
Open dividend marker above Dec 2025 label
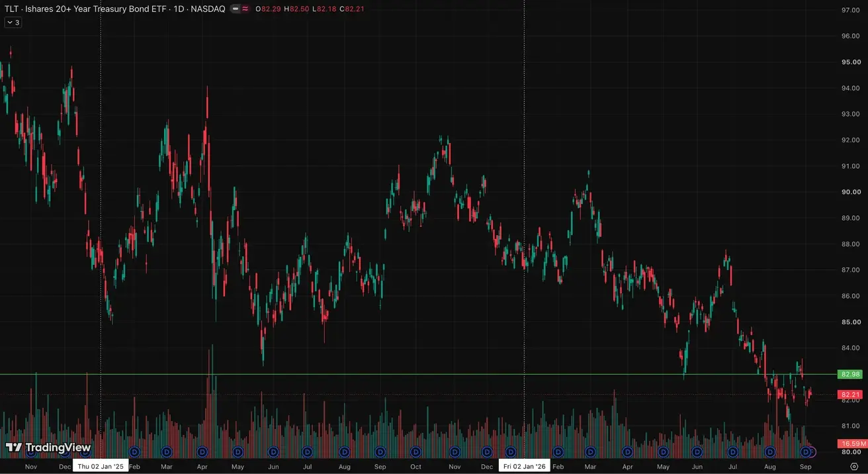point(487,451)
